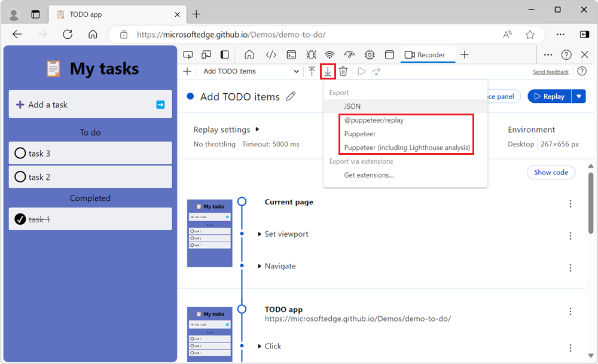The width and height of the screenshot is (598, 364).
Task: Open the Send feedback link
Action: (x=550, y=71)
